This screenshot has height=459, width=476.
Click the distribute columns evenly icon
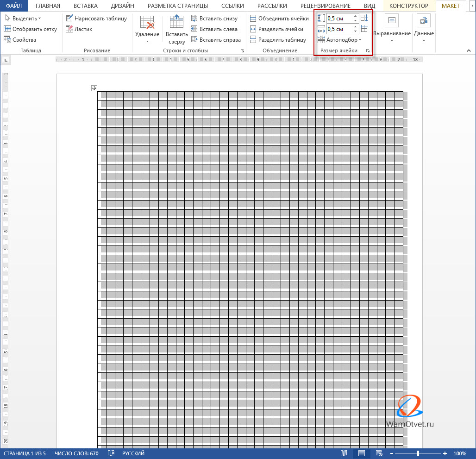[x=364, y=29]
